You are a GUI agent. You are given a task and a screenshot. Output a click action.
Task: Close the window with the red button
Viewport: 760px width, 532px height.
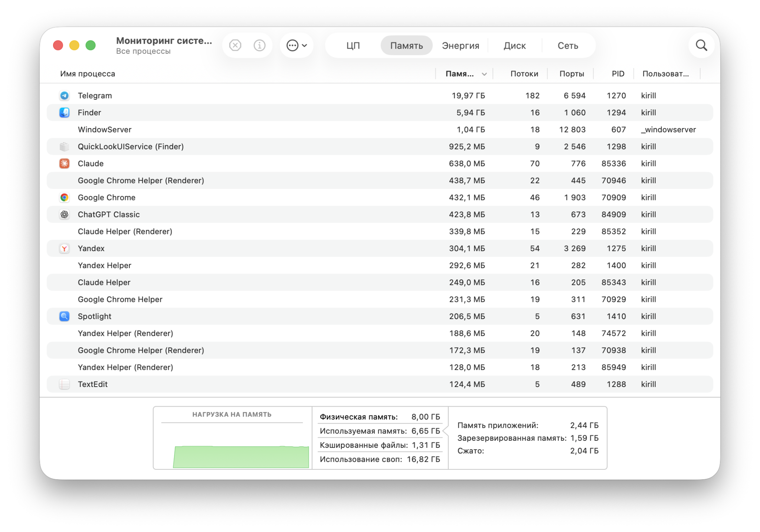58,45
